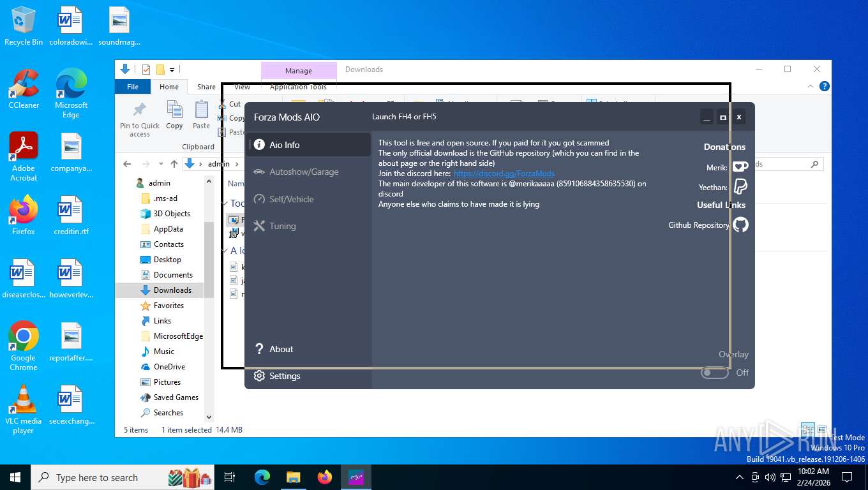Screen dimensions: 868x490
Task: Click Pin to Quick access in ribbon
Action: tap(140, 120)
